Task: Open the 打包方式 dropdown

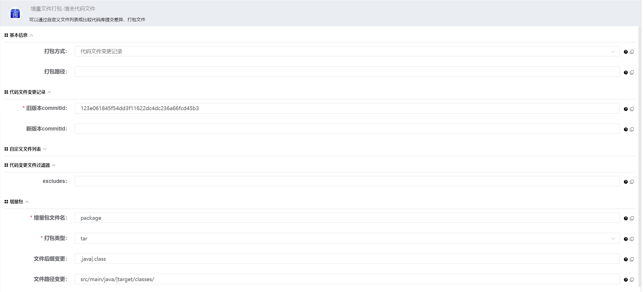Action: pyautogui.click(x=613, y=52)
